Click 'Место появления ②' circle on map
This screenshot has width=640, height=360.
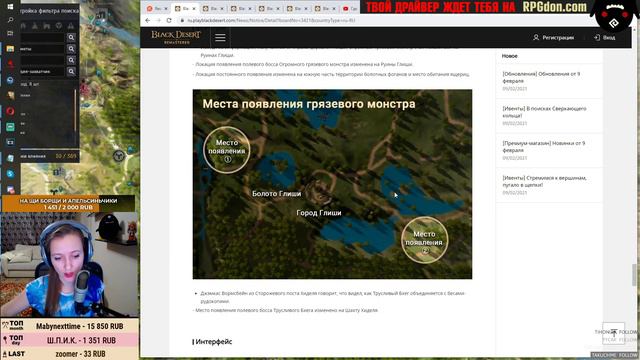[x=424, y=240]
